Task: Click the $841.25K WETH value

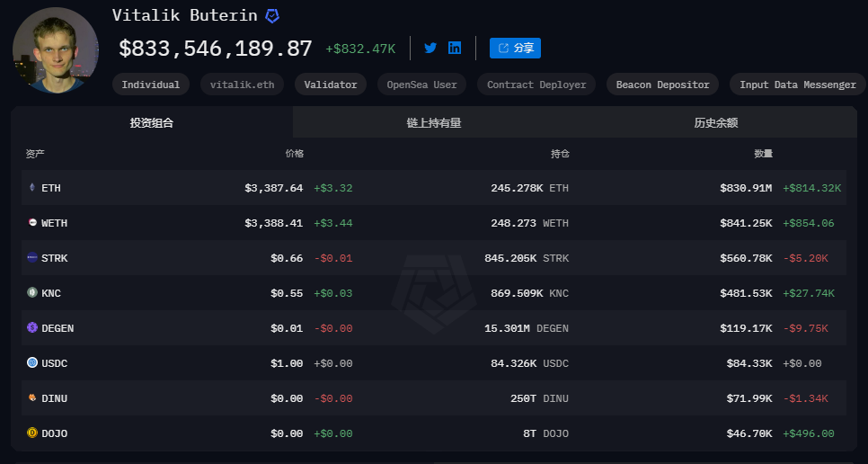Action: click(x=746, y=223)
